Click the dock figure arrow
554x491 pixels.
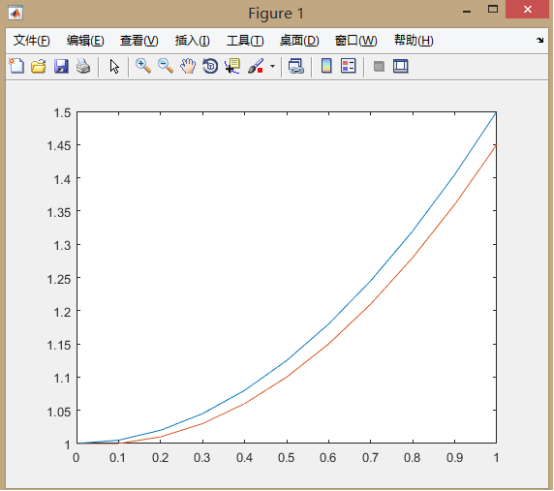[540, 40]
